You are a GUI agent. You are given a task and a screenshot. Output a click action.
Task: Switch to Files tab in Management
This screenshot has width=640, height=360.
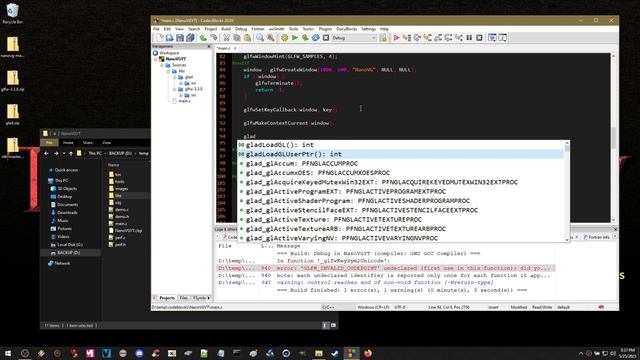tap(184, 298)
